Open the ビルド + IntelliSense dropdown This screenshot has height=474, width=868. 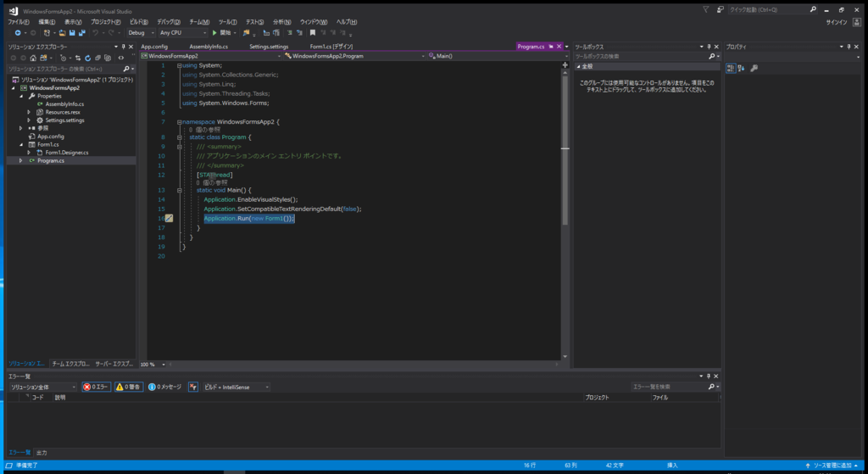click(236, 387)
